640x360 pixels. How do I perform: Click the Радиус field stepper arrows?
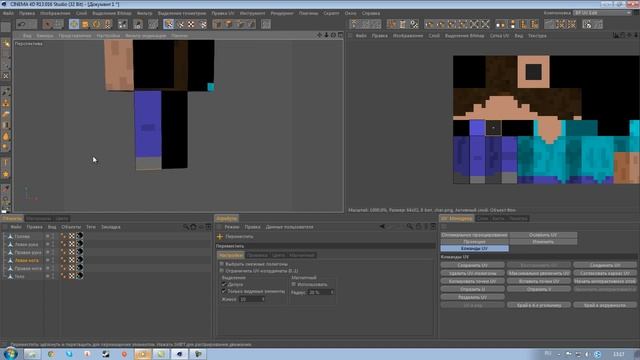[332, 292]
